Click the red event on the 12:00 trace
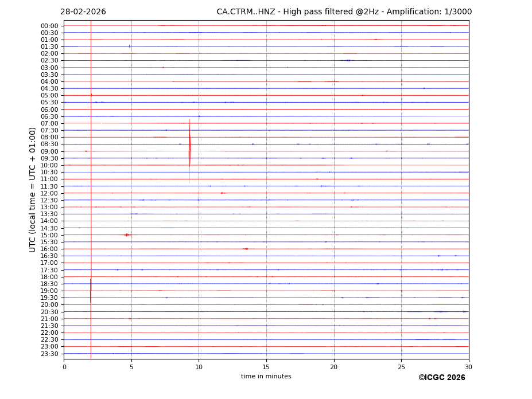532x399 pixels. pyautogui.click(x=222, y=193)
